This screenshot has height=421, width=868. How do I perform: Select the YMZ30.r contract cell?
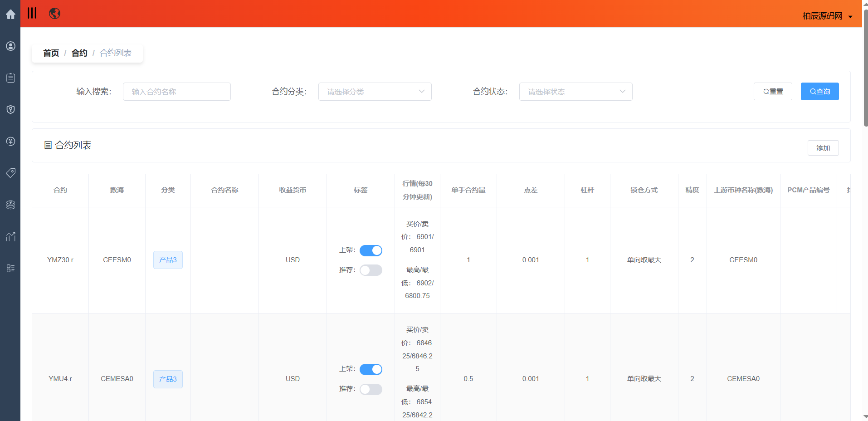[x=60, y=260]
